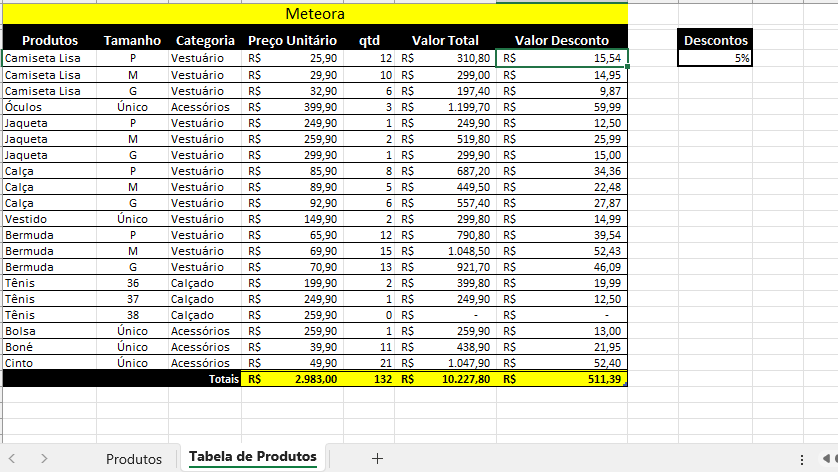Image resolution: width=838 pixels, height=472 pixels.
Task: Select total value cell 10.227,80
Action: [445, 379]
